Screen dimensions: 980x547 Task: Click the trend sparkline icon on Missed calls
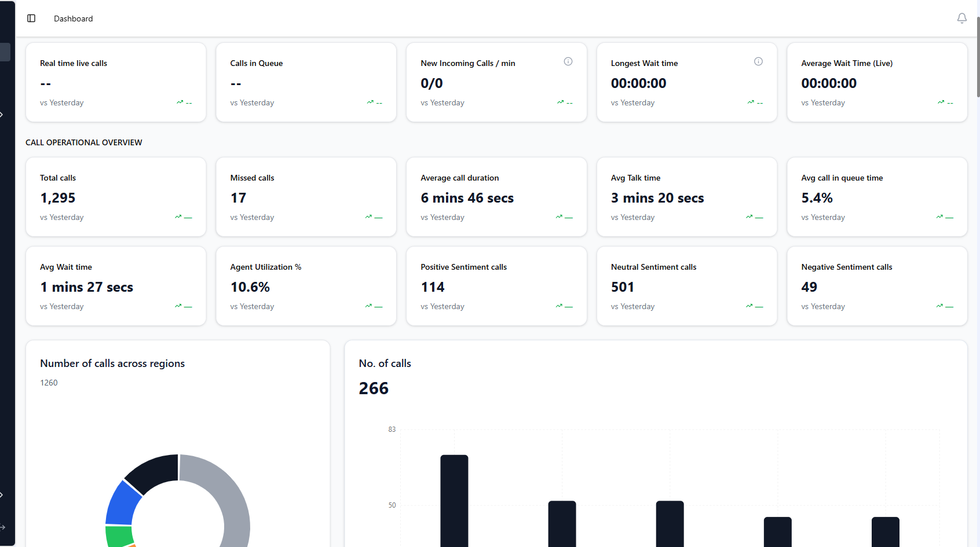tap(370, 217)
